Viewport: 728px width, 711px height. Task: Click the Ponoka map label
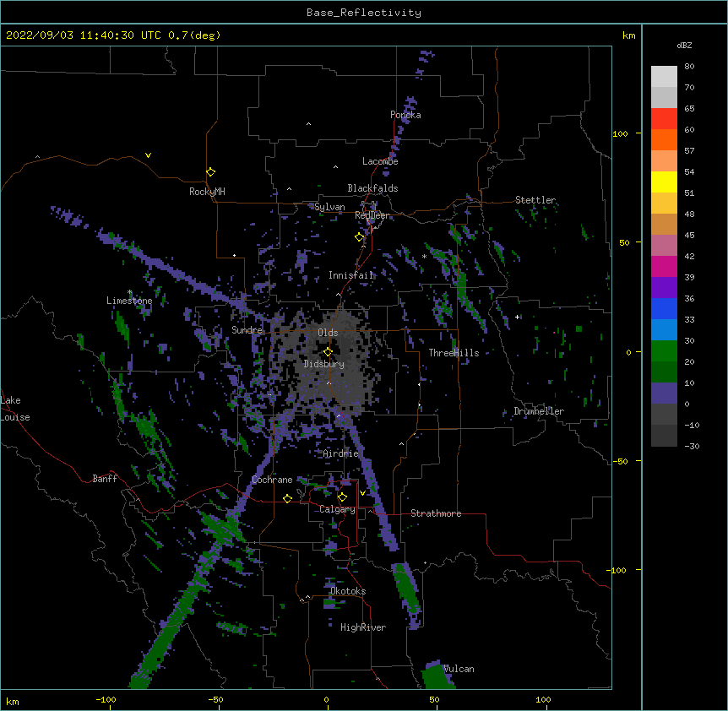(x=405, y=115)
